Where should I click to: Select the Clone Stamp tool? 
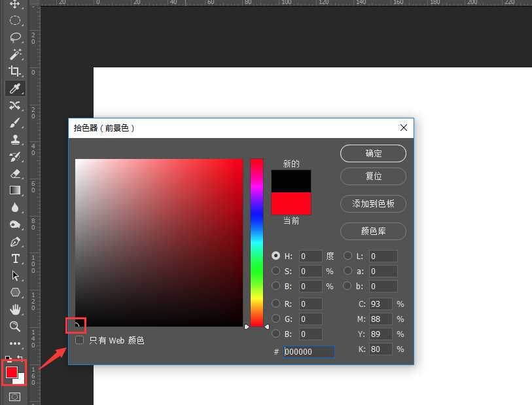coord(16,139)
